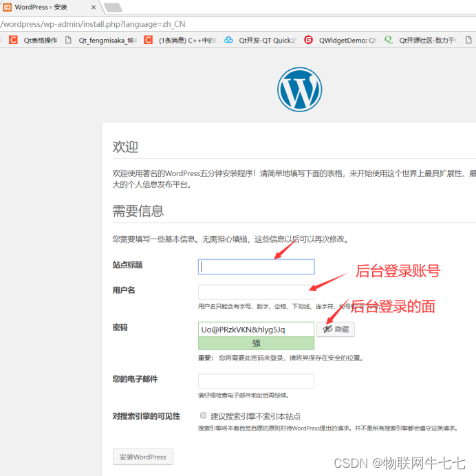This screenshot has width=476, height=476.
Task: Open a new browser tab
Action: pyautogui.click(x=113, y=8)
